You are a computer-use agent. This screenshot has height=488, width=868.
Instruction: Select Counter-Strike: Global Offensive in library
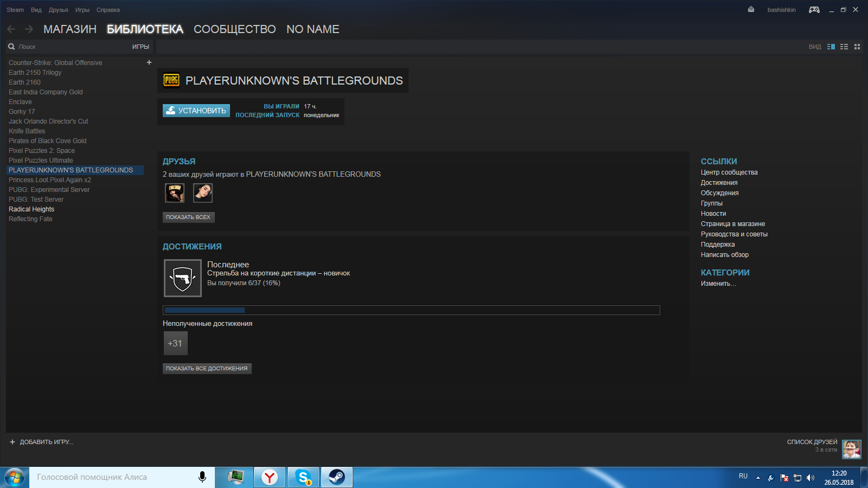coord(55,63)
